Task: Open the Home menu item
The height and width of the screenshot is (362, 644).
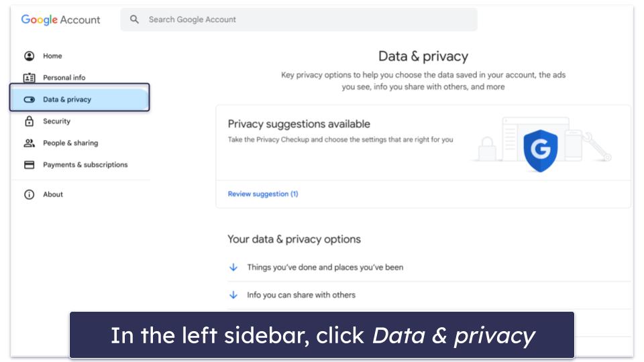Action: click(x=52, y=56)
